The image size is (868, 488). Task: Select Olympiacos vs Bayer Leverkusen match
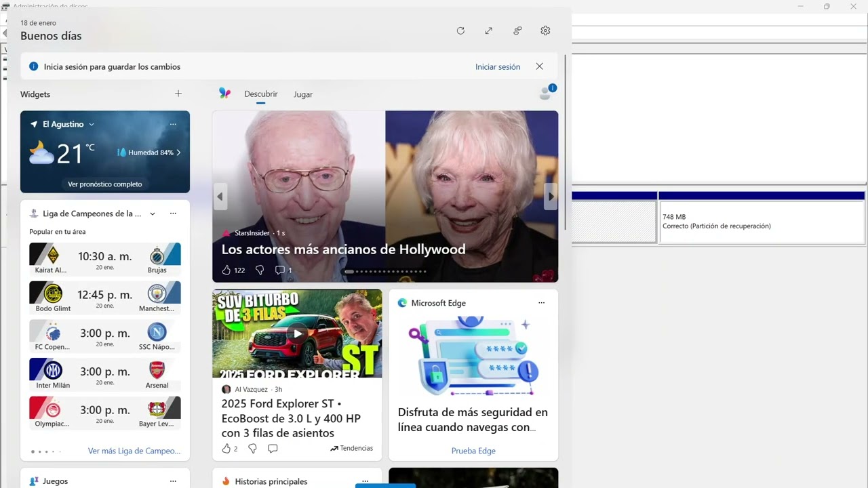click(105, 413)
